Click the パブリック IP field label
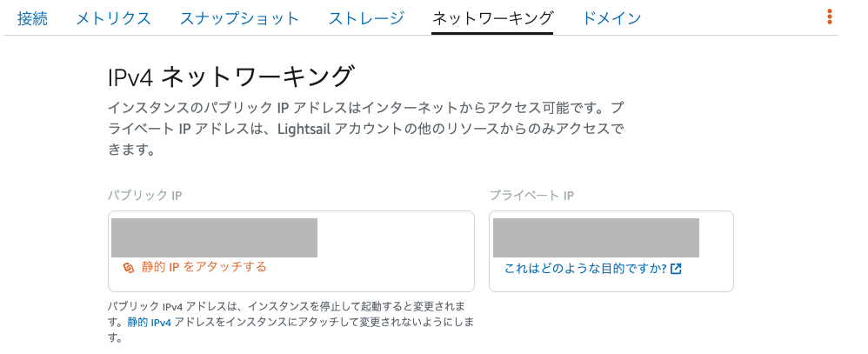 (x=144, y=196)
